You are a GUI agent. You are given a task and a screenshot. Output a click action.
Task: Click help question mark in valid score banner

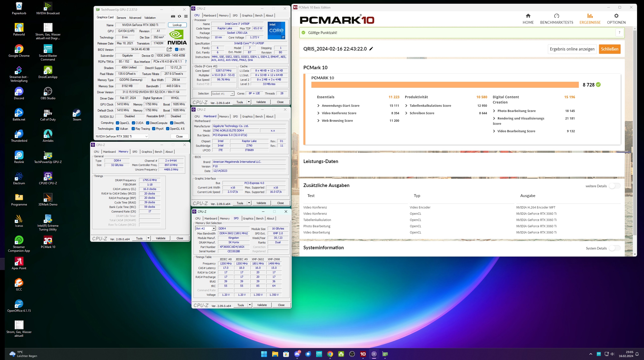pyautogui.click(x=619, y=32)
